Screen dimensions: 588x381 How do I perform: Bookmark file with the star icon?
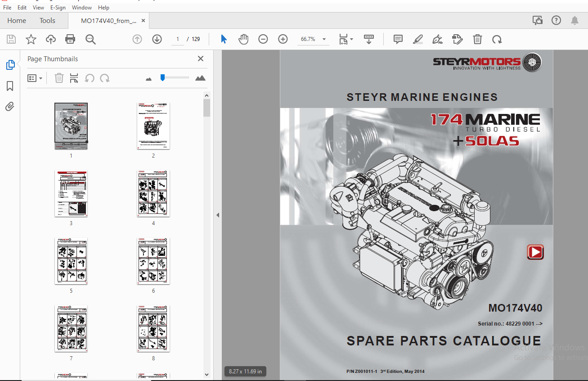click(31, 39)
